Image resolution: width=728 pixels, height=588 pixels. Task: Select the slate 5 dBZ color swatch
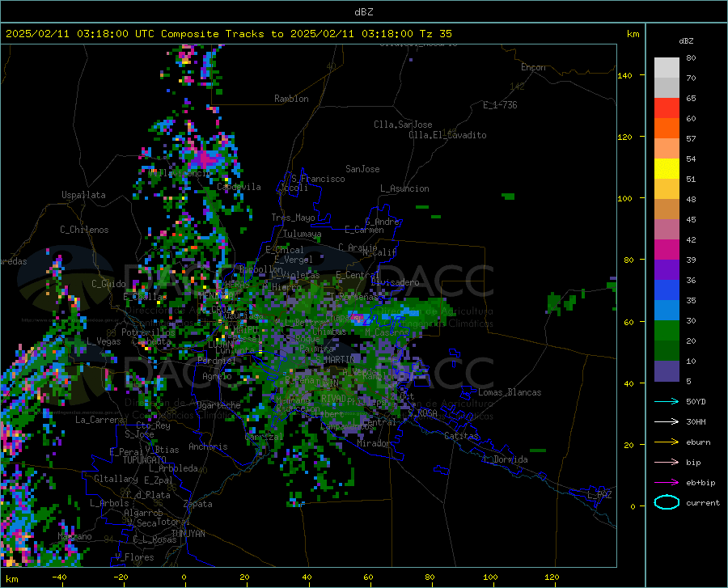667,371
